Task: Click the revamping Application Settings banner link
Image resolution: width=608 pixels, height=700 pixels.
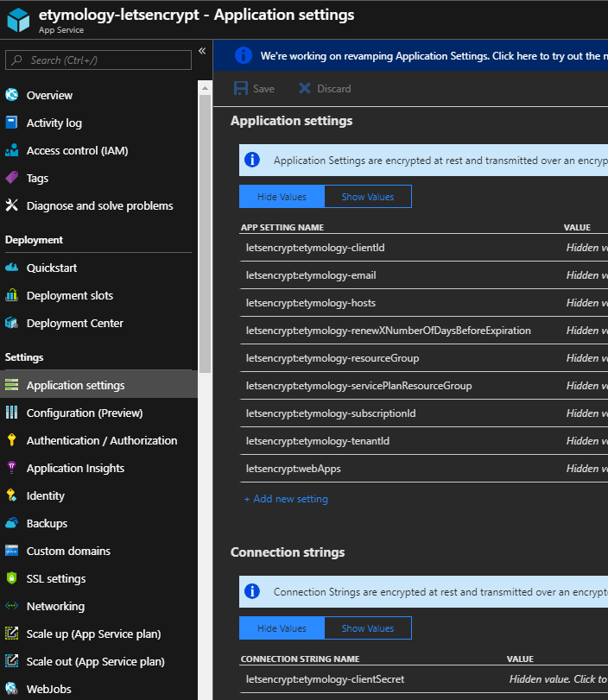Action: pyautogui.click(x=434, y=56)
